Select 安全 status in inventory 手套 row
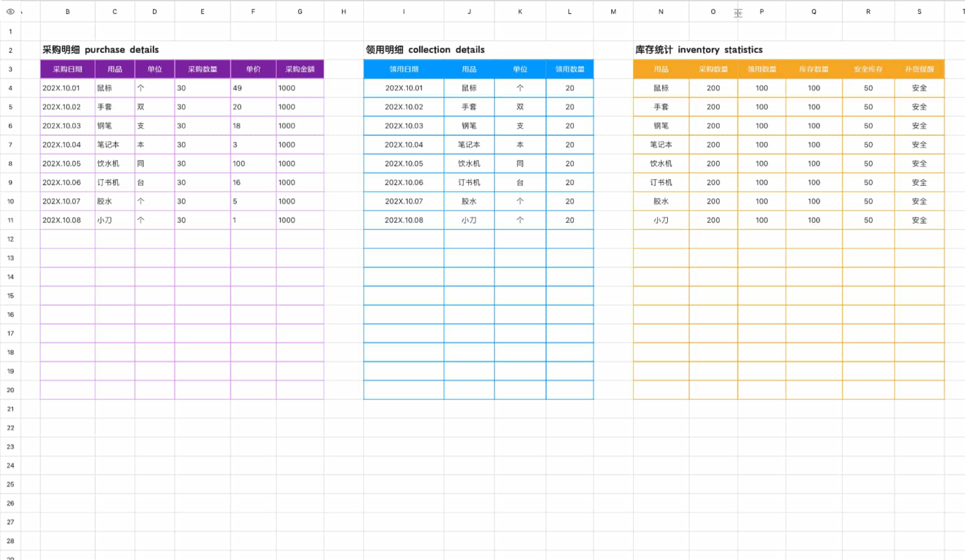 (x=919, y=106)
